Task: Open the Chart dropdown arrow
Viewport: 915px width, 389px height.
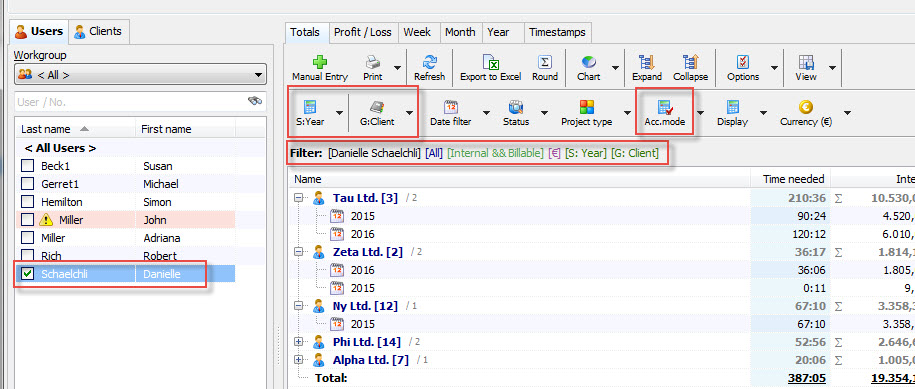Action: click(615, 68)
